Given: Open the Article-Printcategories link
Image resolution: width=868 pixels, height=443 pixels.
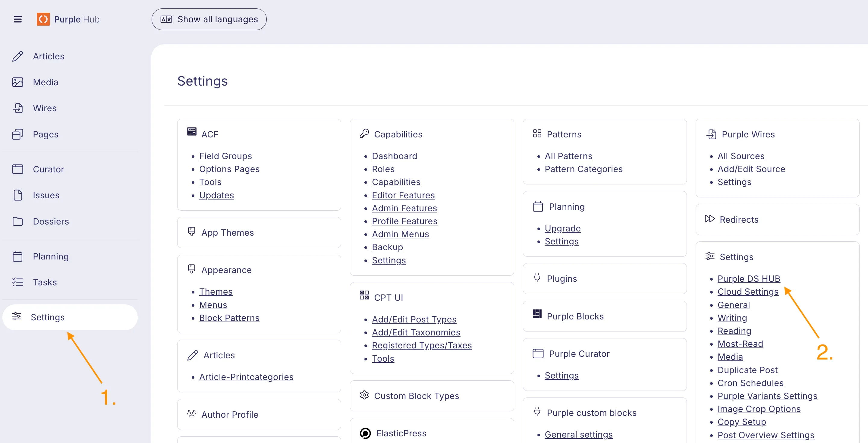Looking at the screenshot, I should 246,377.
